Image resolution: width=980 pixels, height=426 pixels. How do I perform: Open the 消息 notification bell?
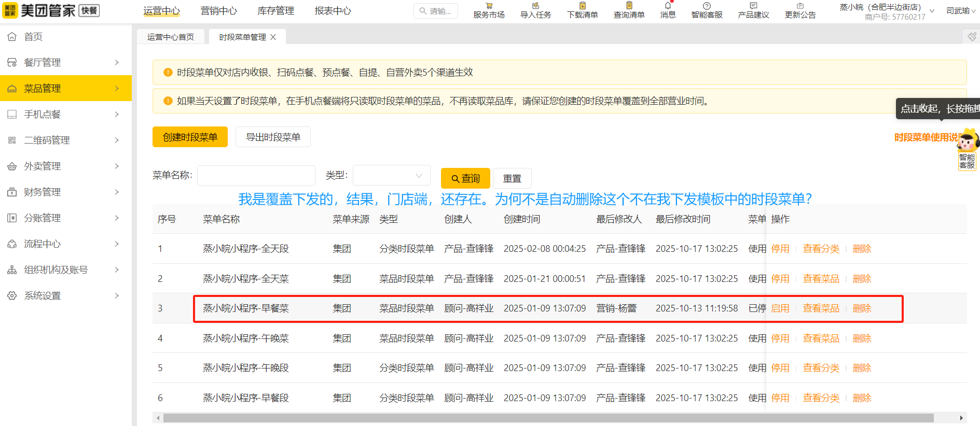(668, 6)
